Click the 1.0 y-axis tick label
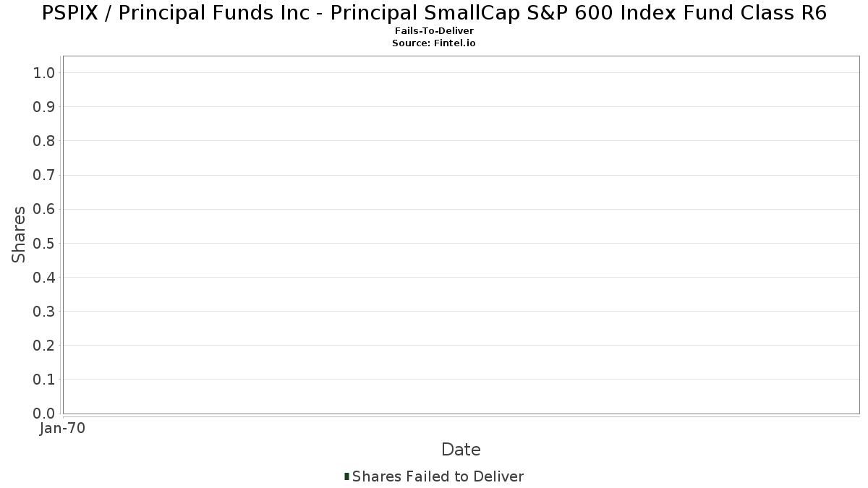This screenshot has height=488, width=868. pos(44,73)
